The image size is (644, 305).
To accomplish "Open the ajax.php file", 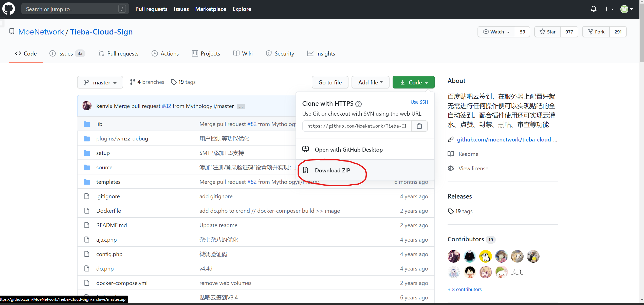I will point(106,240).
